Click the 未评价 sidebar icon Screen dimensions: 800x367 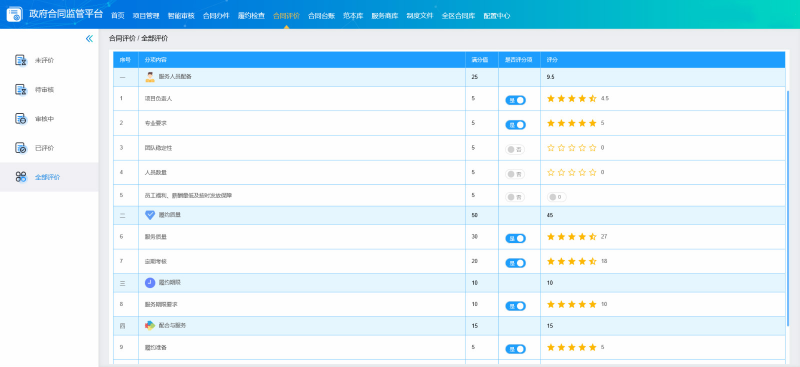pos(21,60)
